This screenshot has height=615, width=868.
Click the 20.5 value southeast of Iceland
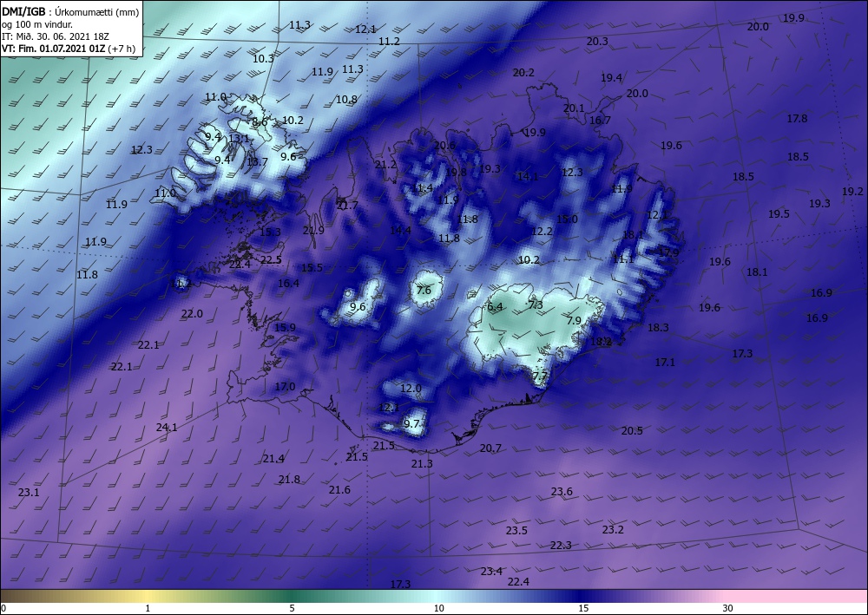[632, 430]
